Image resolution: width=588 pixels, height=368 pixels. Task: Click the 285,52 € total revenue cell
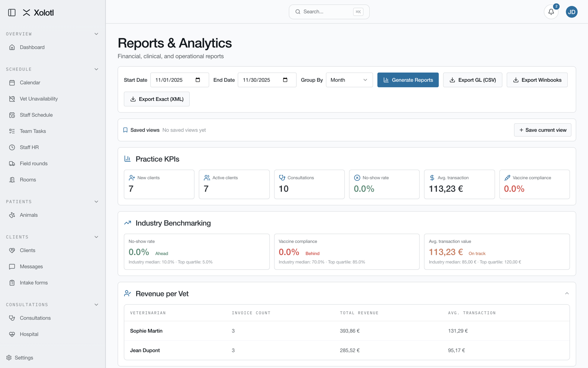(350, 350)
